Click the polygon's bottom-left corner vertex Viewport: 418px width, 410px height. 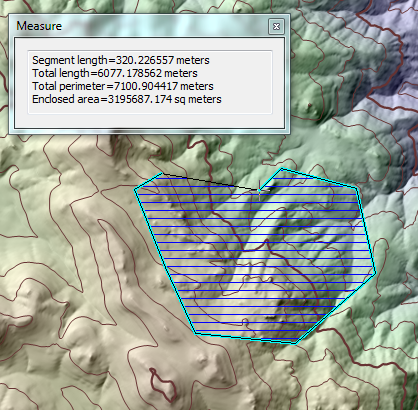click(x=195, y=333)
